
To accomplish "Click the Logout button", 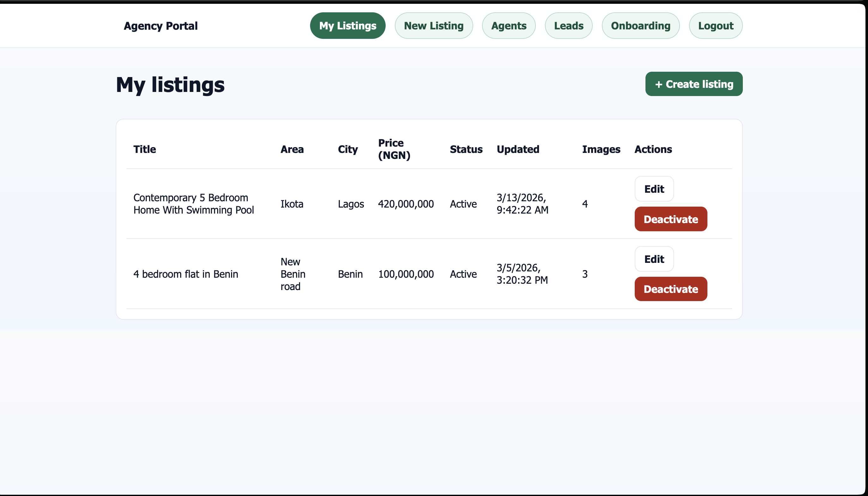I will click(715, 26).
